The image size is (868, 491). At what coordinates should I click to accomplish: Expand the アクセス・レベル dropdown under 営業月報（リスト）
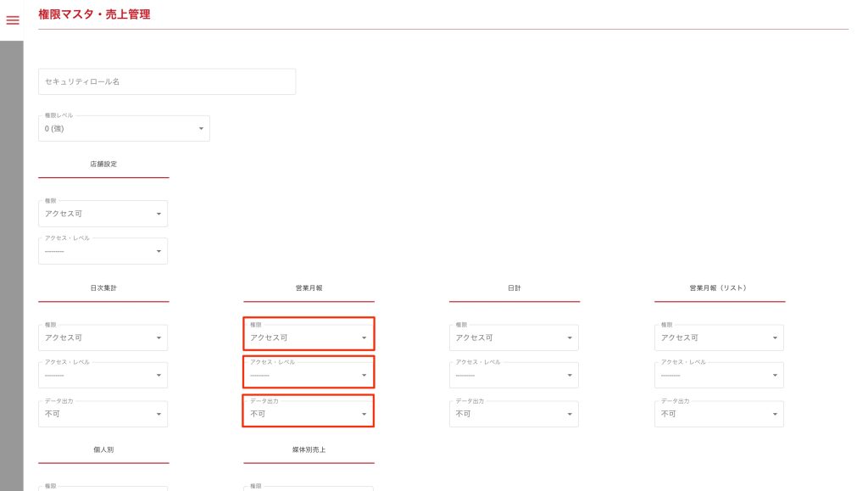[719, 375]
